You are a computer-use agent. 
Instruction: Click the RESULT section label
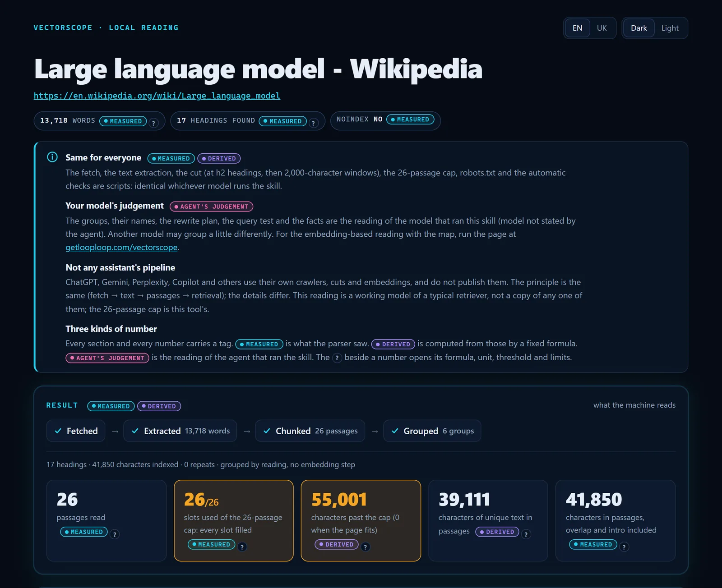[x=62, y=405]
